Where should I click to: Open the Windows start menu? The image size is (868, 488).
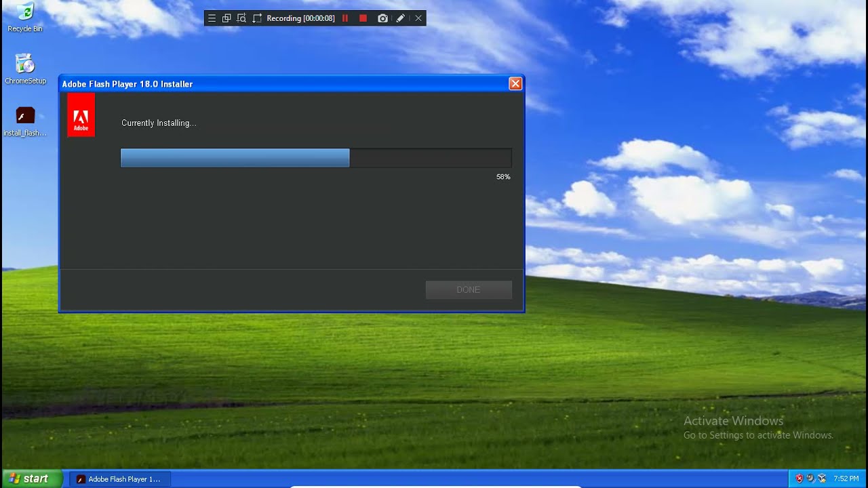click(31, 479)
